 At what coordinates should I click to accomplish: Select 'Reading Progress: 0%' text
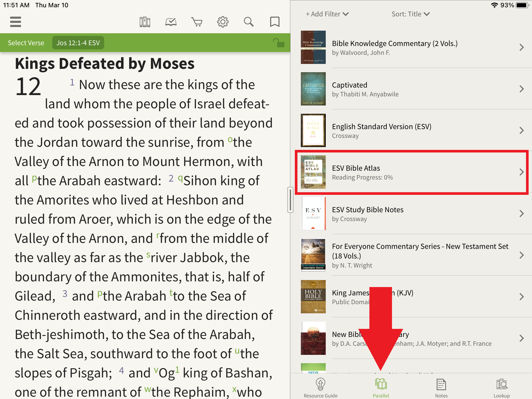coord(362,177)
